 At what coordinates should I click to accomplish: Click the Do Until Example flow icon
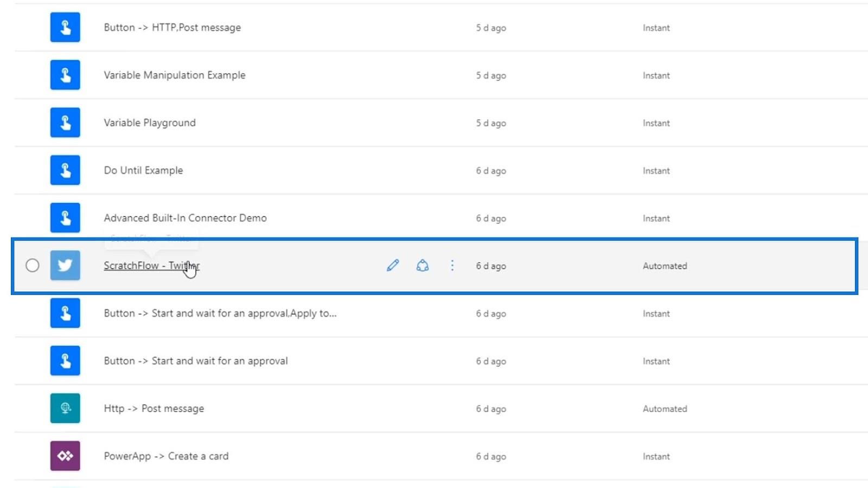[x=65, y=170]
